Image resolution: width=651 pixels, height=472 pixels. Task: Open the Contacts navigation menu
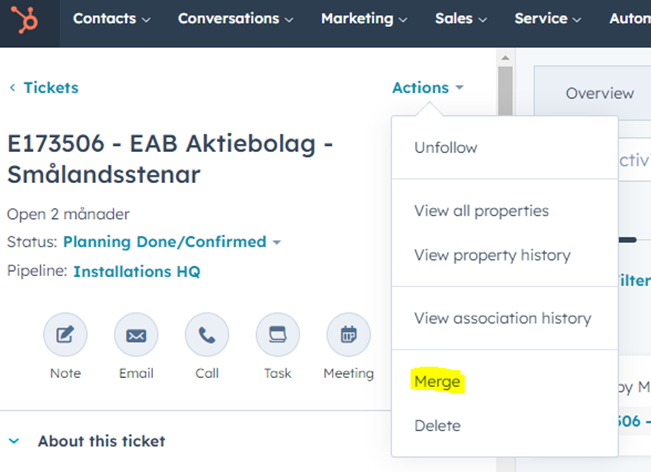pos(111,19)
